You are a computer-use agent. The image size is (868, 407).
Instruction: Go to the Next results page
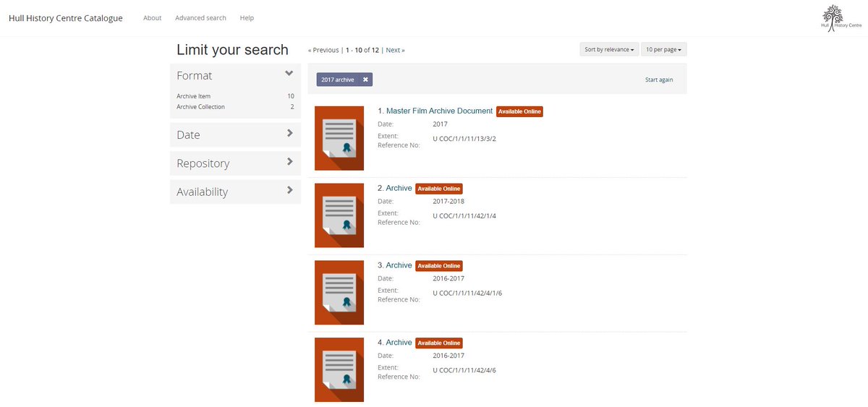click(x=395, y=50)
